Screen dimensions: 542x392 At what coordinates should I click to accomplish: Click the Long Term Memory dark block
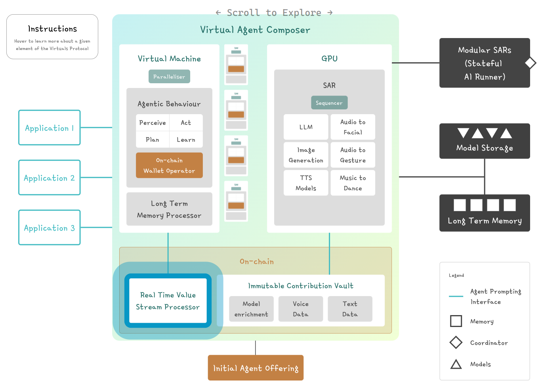(485, 213)
